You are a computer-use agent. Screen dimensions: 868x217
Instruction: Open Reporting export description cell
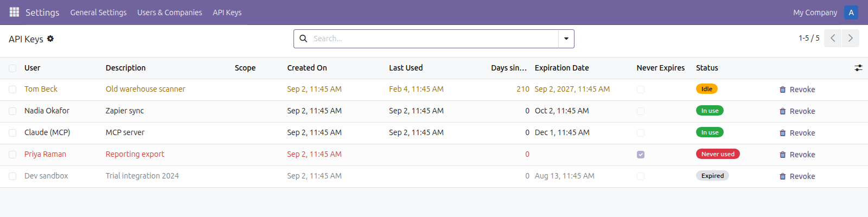[x=135, y=154]
